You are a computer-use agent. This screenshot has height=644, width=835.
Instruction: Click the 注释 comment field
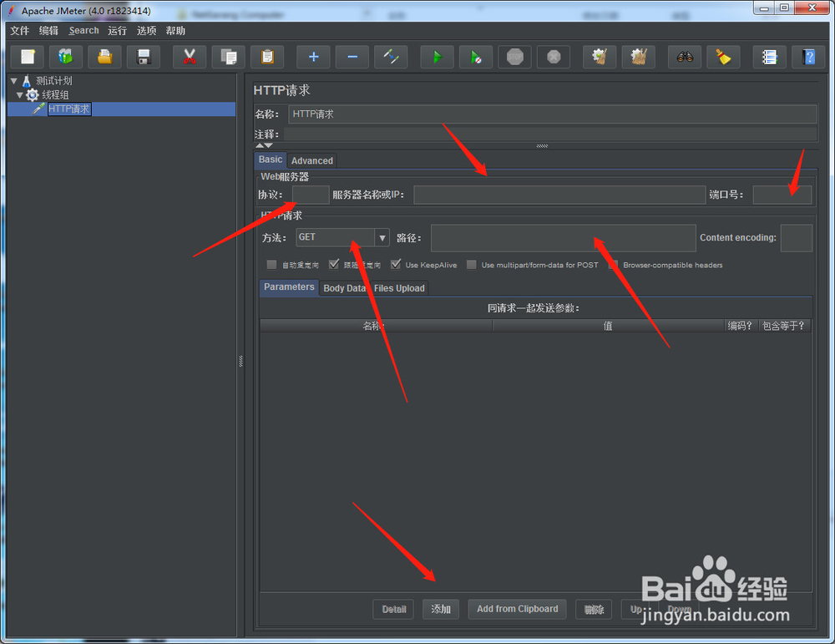click(550, 134)
